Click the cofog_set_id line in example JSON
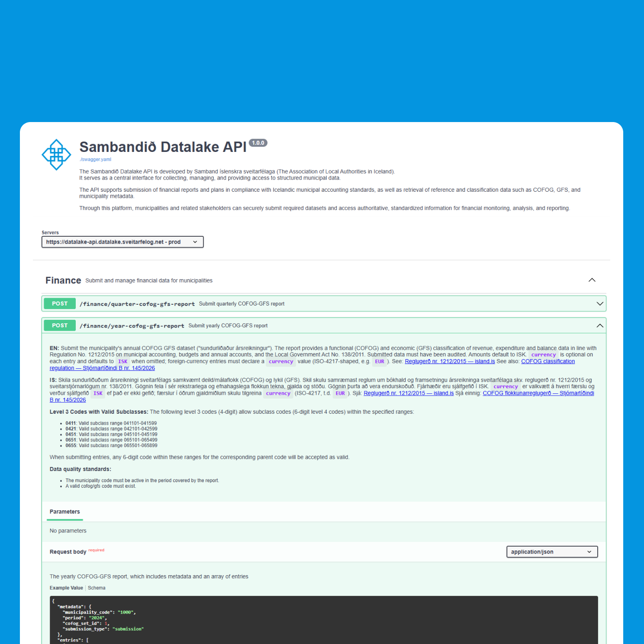This screenshot has width=644, height=644. [x=86, y=624]
